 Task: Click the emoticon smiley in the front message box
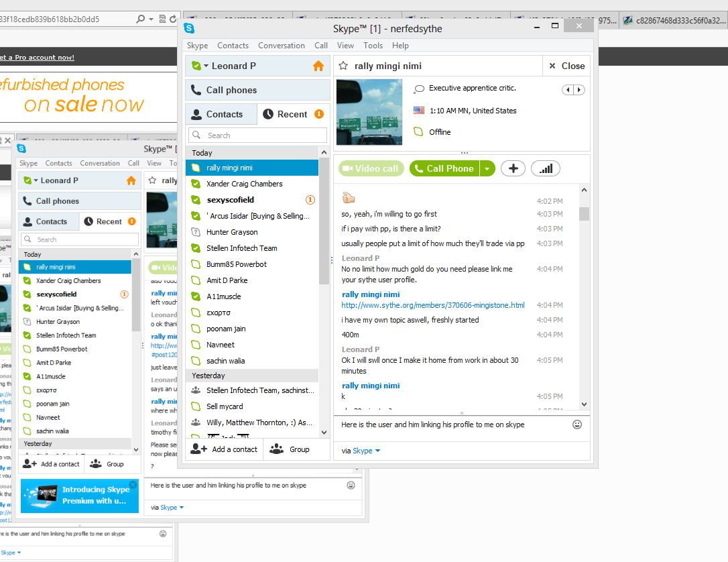(x=577, y=425)
